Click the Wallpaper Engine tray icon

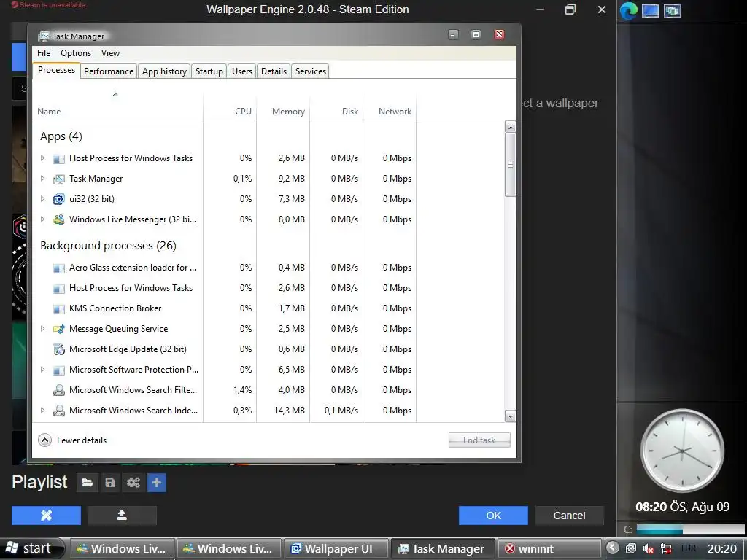(631, 548)
